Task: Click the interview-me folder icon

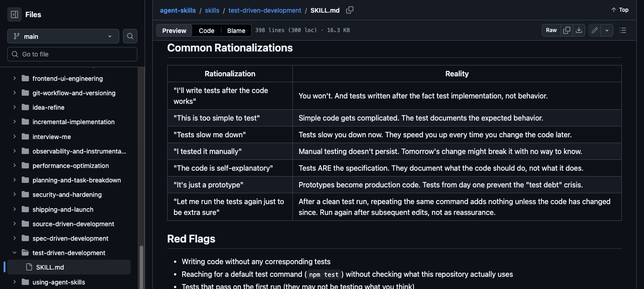Action: [x=25, y=137]
